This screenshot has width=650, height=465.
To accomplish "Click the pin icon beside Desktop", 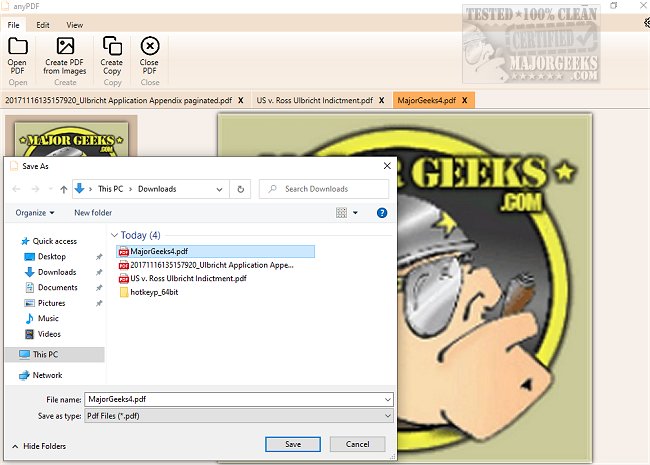I will pos(99,257).
